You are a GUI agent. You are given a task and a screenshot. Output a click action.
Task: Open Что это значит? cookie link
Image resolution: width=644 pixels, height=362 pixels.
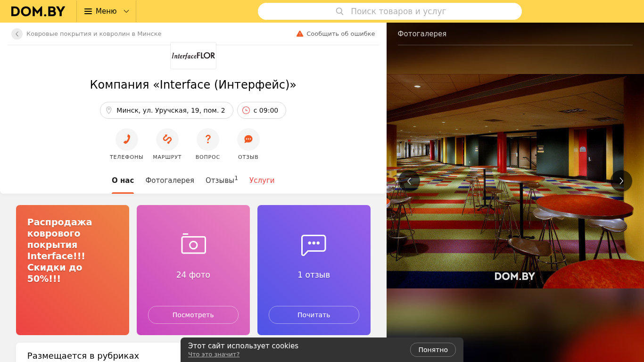click(x=214, y=354)
